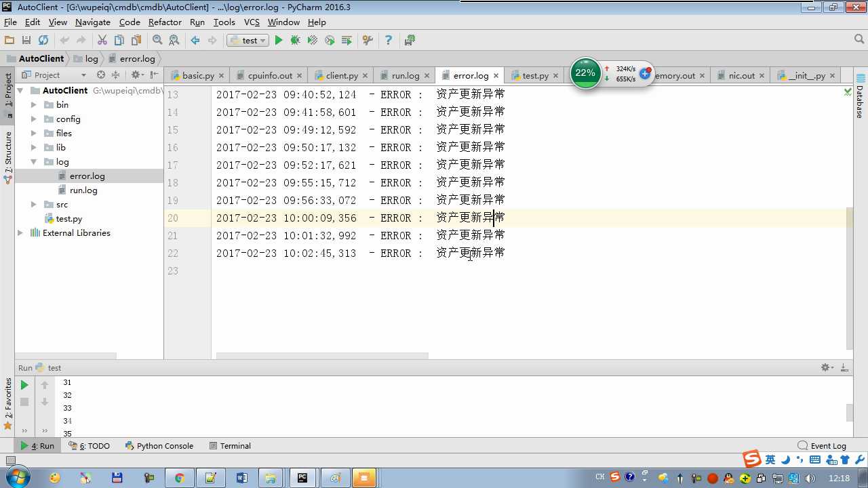Viewport: 868px width, 488px height.
Task: Navigate Back with the blue arrow
Action: click(195, 41)
